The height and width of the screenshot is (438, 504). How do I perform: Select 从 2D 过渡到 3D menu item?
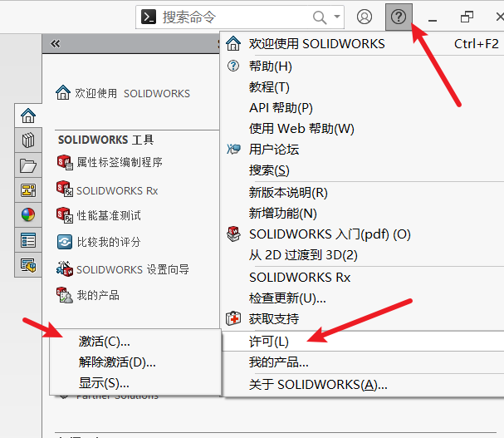362,255
